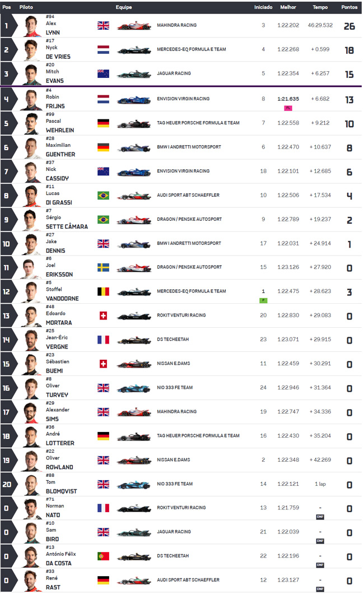Open Jean-Éric Vergne's driver photo
Screen dimensions: 364x594
[32, 340]
